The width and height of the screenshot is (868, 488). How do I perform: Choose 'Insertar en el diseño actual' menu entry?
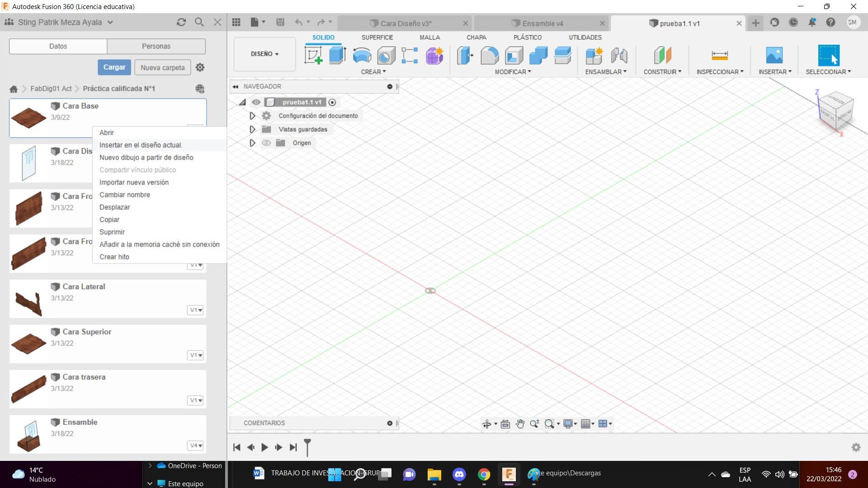click(141, 145)
